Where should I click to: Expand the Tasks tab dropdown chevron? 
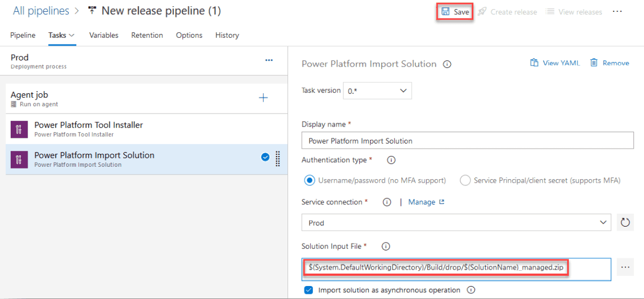click(72, 35)
